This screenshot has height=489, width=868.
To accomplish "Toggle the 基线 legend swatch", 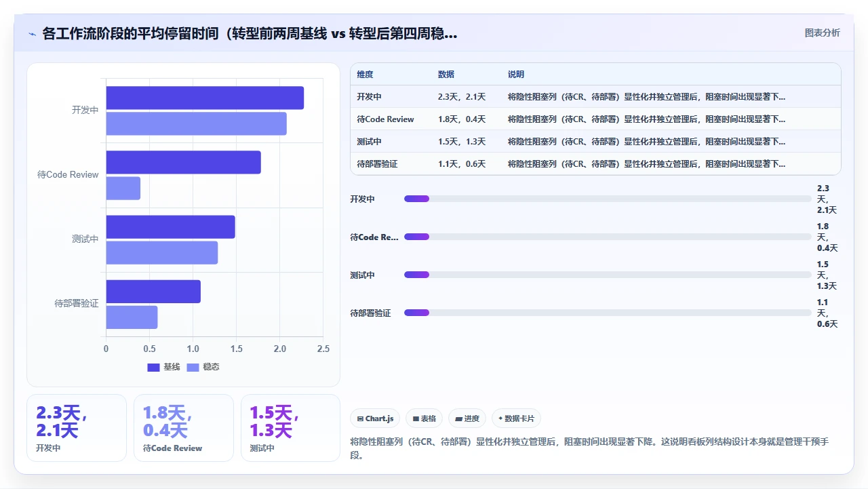I will coord(153,367).
